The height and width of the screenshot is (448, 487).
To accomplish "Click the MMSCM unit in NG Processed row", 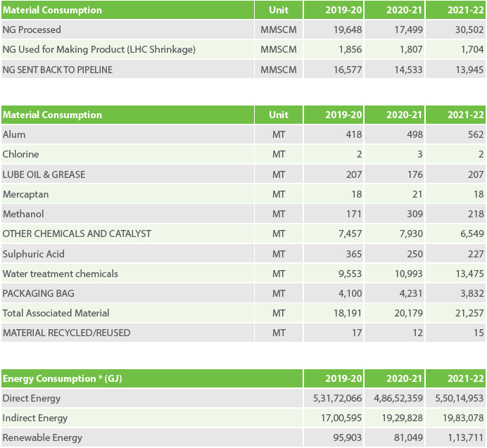I will (x=279, y=30).
